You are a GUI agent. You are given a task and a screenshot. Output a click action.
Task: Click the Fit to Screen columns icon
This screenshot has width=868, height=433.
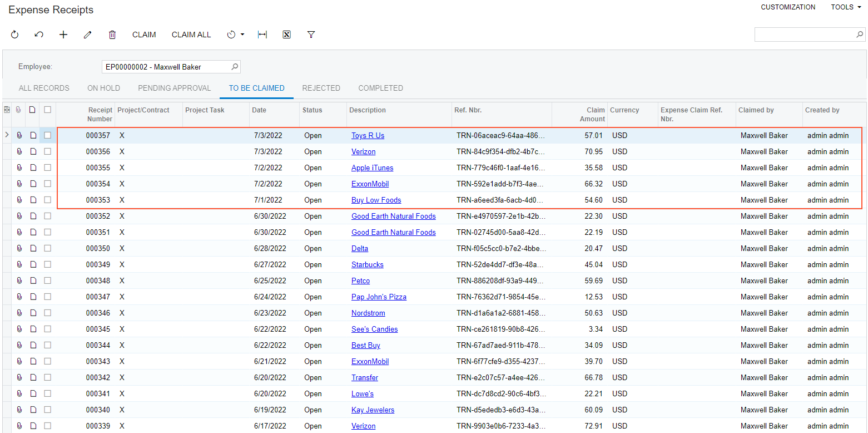tap(262, 35)
